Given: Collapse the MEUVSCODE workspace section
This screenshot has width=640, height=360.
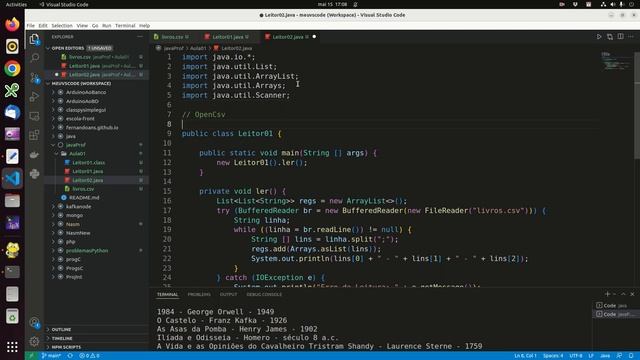Looking at the screenshot, I should [81, 83].
